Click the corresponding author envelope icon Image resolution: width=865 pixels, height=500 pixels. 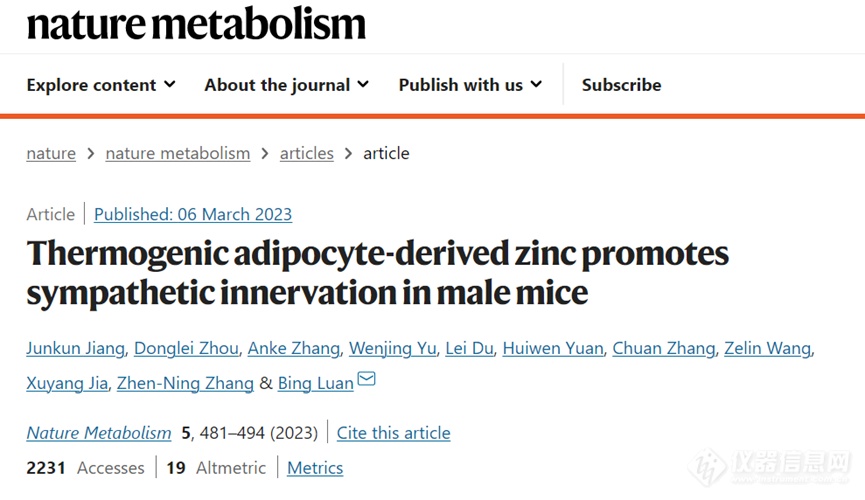click(366, 380)
